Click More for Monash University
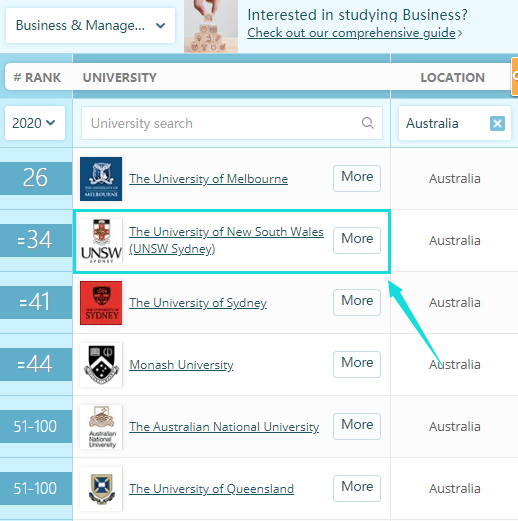Screen dimensions: 518x521 357,364
